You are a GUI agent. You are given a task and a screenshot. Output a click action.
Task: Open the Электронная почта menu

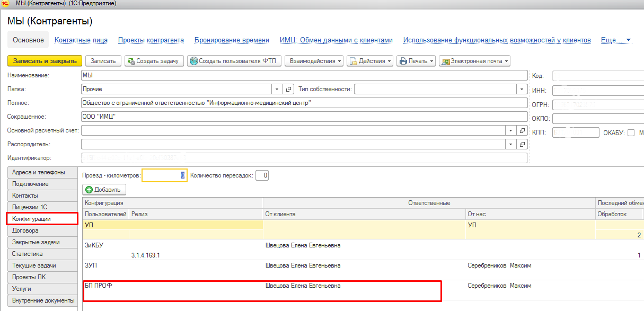pos(474,61)
